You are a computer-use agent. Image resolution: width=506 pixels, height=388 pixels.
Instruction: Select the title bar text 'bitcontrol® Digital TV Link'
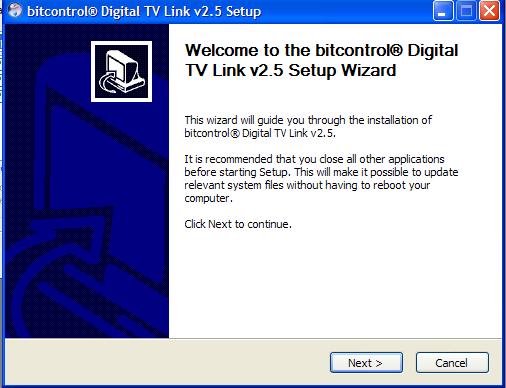click(109, 12)
